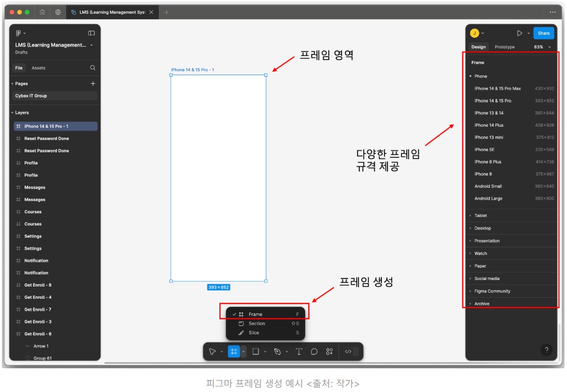
Task: Present prototype with the play icon
Action: [520, 33]
